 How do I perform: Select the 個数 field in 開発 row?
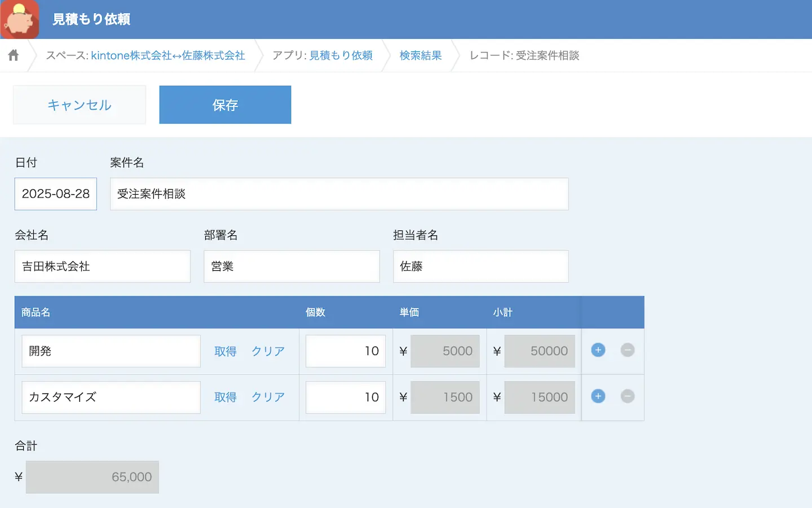click(x=345, y=351)
